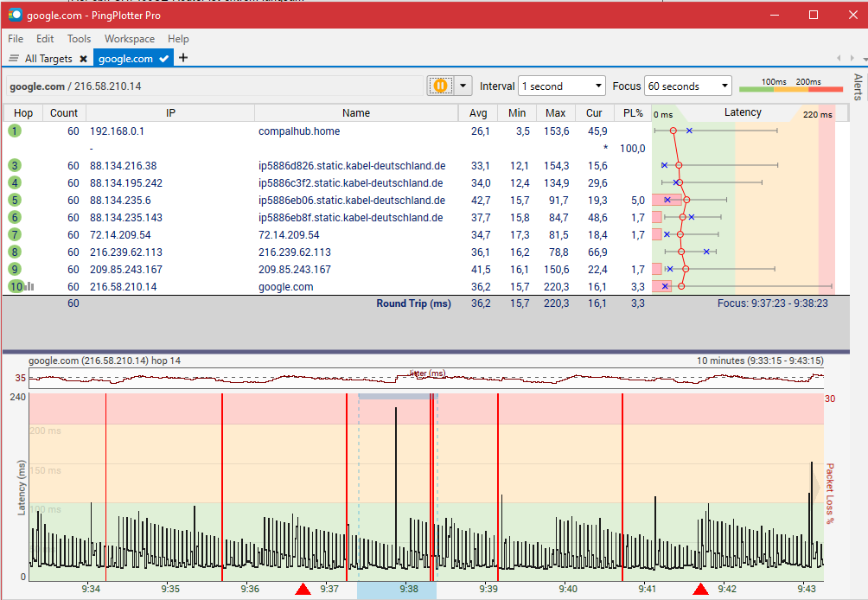This screenshot has width=868, height=600.
Task: Click the Jitter (ms) graph strip
Action: [426, 378]
